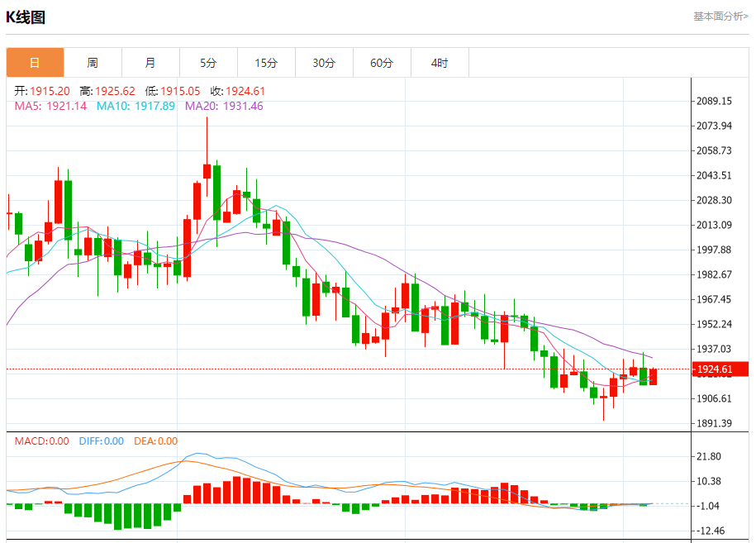Click the 2043.51 price axis label

(x=714, y=175)
